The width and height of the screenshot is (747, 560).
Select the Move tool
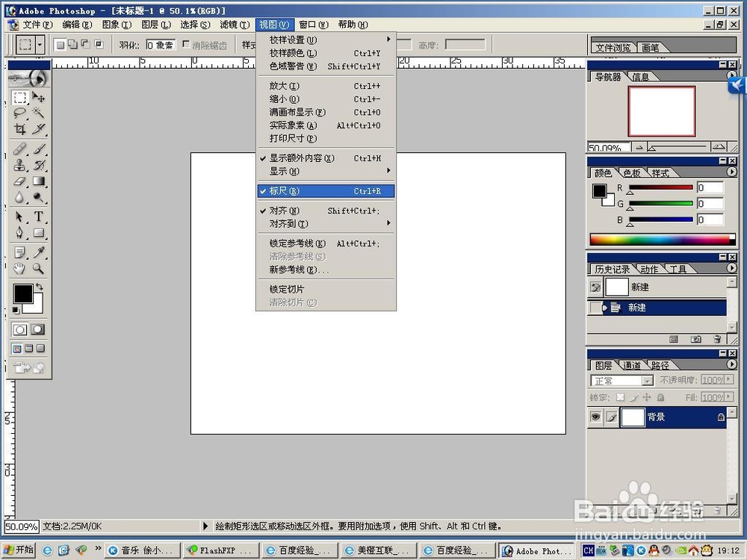(39, 98)
